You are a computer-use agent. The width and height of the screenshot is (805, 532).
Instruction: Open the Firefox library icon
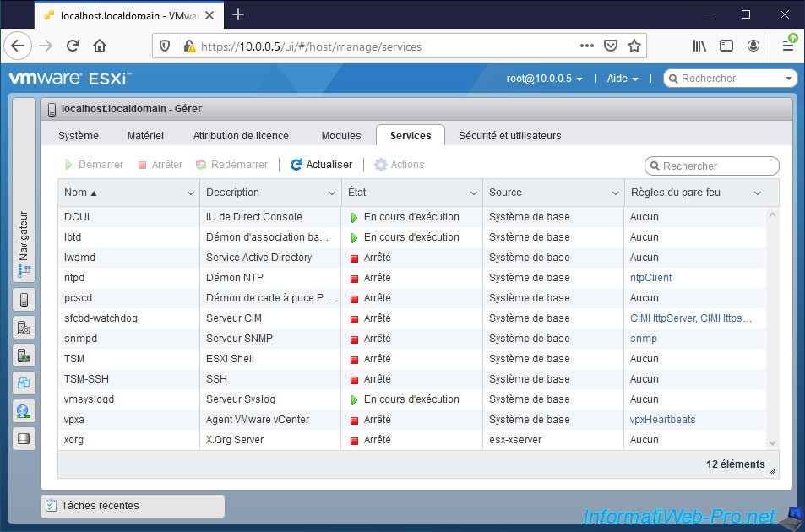(699, 46)
